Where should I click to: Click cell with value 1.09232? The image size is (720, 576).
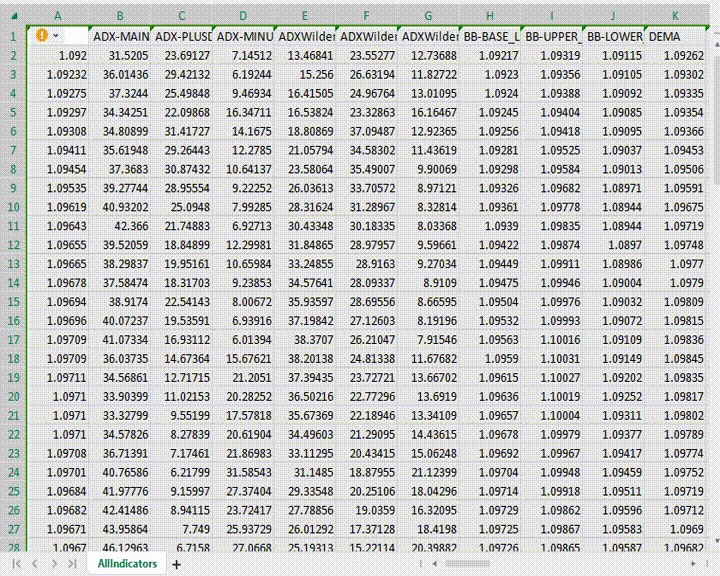[57, 74]
